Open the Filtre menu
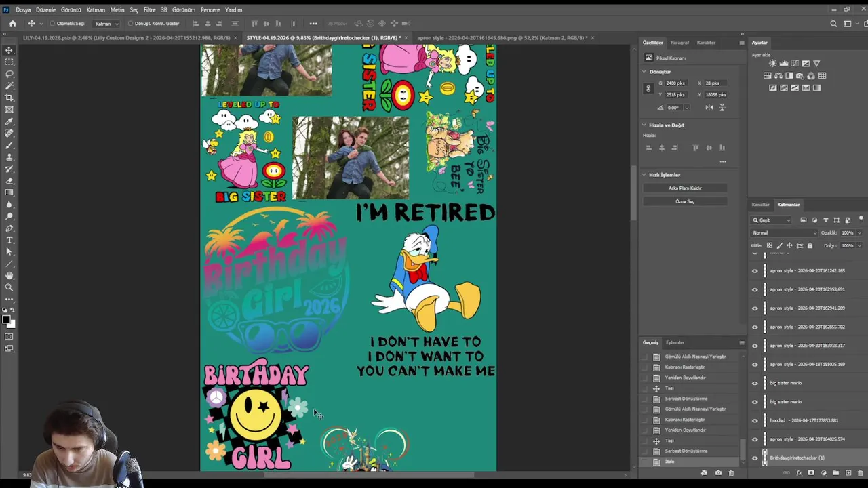Screen dimensions: 868x488 [149, 10]
